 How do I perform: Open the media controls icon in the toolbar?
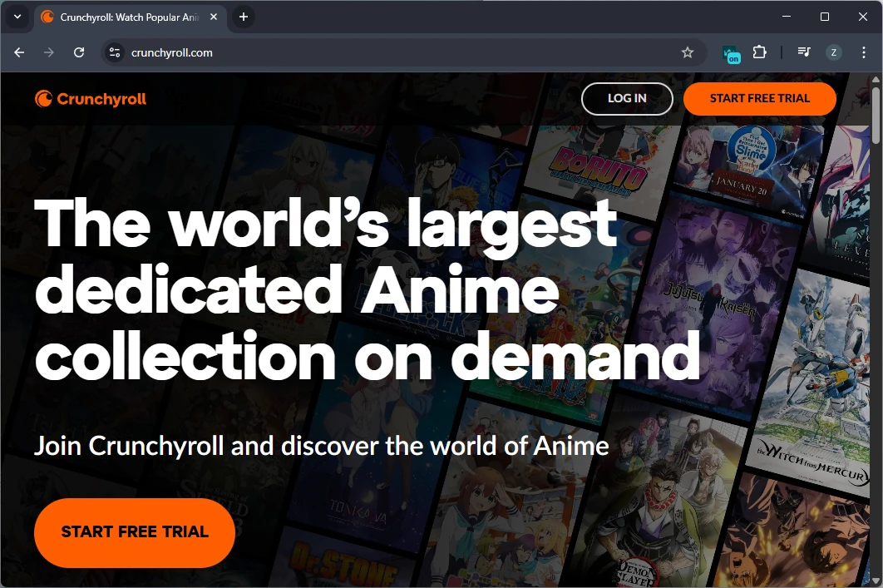tap(803, 52)
